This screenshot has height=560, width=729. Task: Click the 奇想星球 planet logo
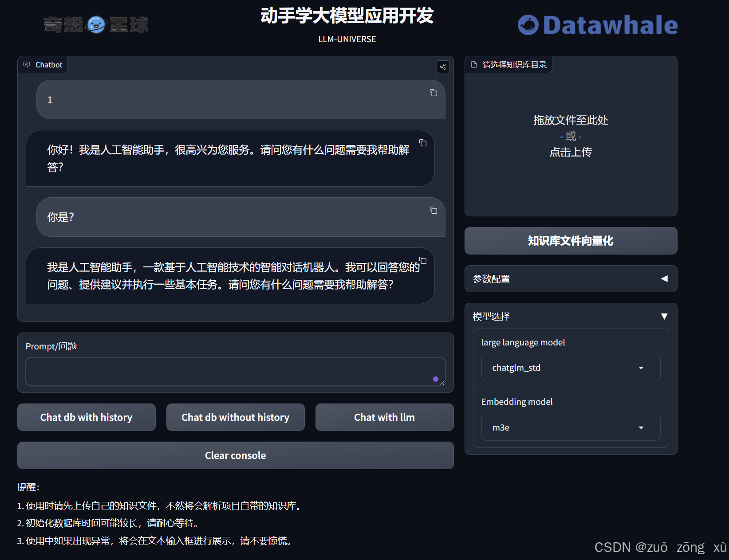(x=96, y=24)
